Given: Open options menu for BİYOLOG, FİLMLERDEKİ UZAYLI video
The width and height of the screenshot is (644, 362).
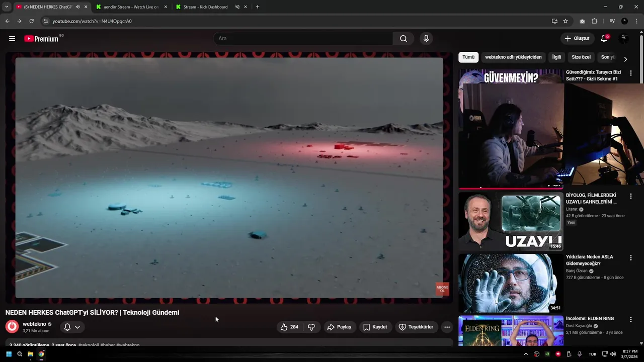Looking at the screenshot, I should click(x=631, y=196).
